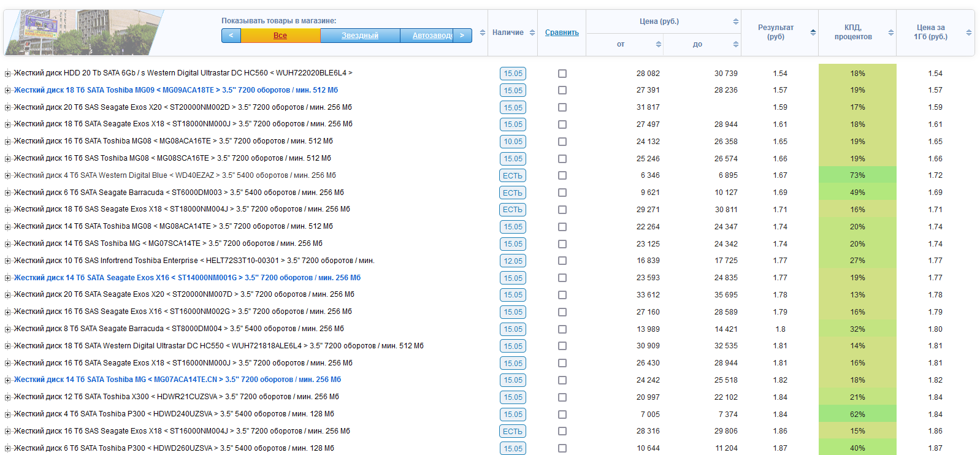Sort by the 'от' price arrows
Image resolution: width=980 pixels, height=455 pixels.
[x=659, y=44]
